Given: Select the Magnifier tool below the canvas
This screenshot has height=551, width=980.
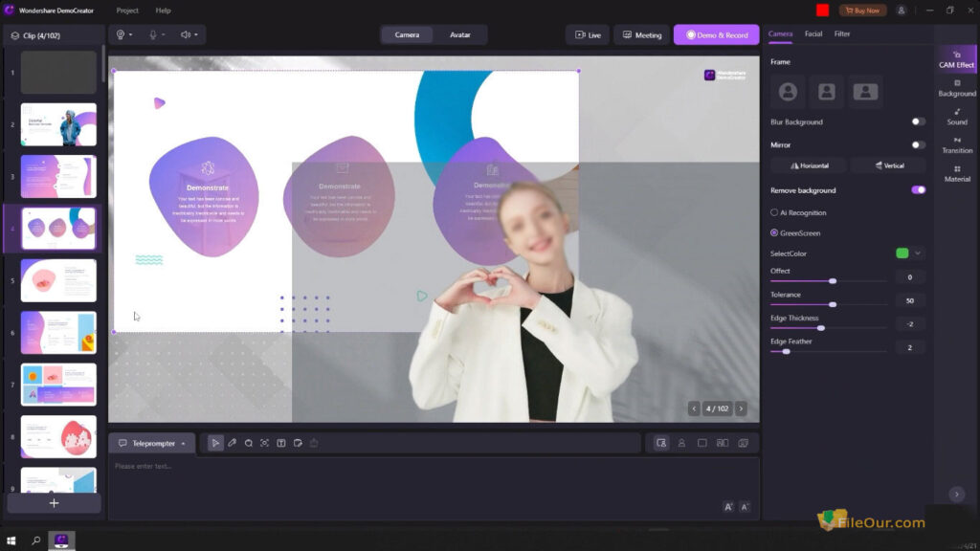Looking at the screenshot, I should [x=250, y=442].
